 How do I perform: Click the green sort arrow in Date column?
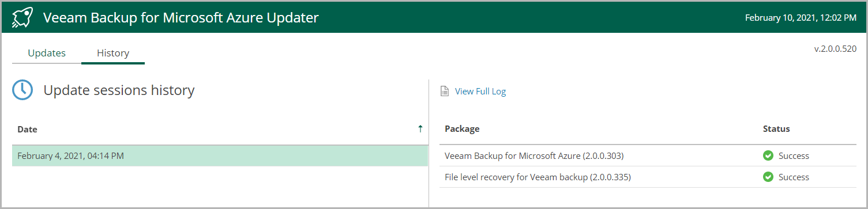click(x=420, y=129)
